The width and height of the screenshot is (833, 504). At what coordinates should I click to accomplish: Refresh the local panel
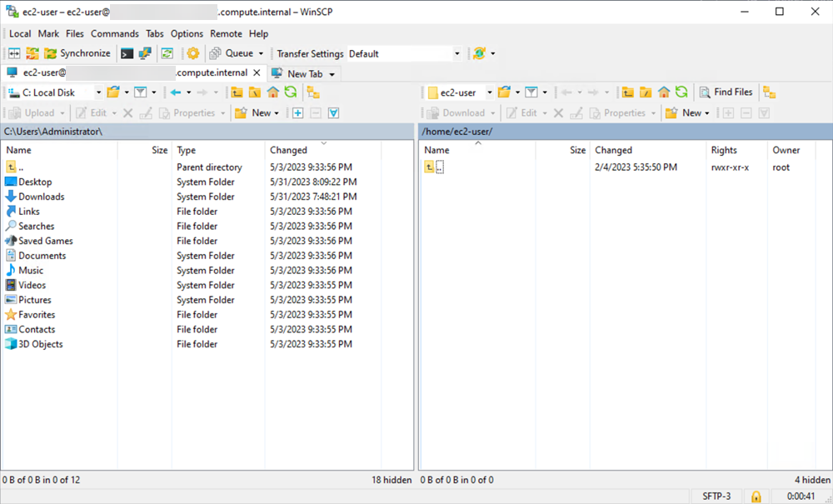291,92
